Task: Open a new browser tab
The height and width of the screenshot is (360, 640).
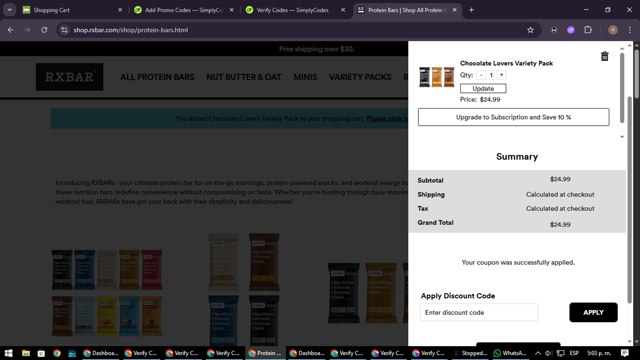Action: pyautogui.click(x=471, y=10)
